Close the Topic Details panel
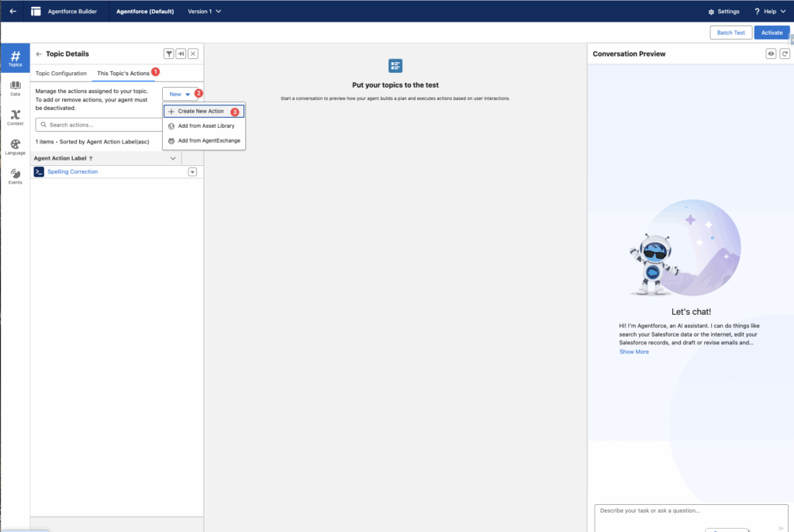The image size is (794, 532). coord(193,54)
